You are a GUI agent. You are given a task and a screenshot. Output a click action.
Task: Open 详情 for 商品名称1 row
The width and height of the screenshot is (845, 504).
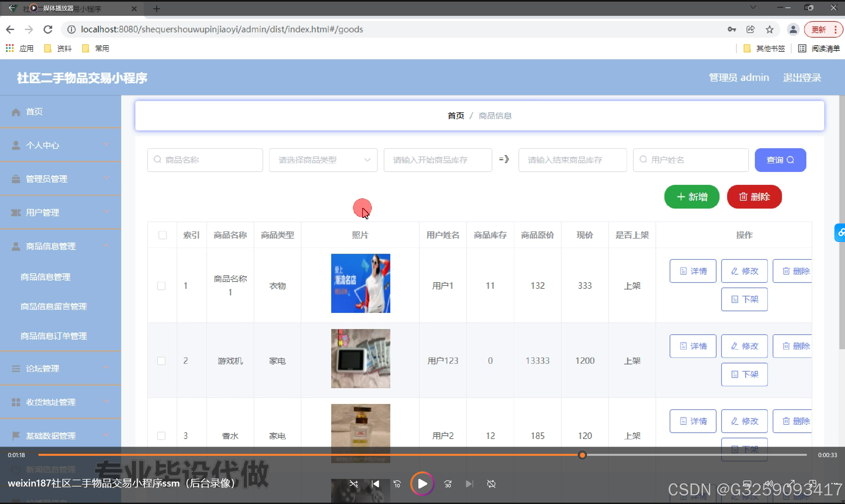[x=693, y=271]
